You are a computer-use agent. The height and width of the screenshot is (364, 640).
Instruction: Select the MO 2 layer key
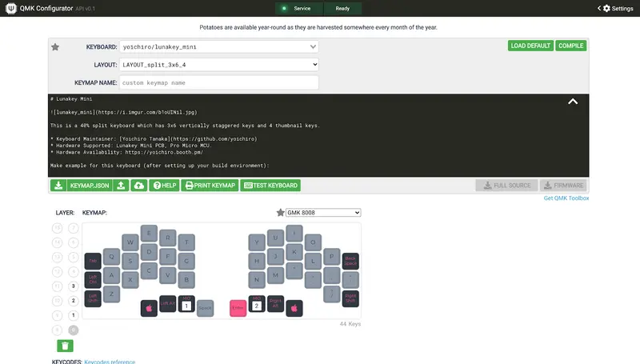pyautogui.click(x=257, y=304)
